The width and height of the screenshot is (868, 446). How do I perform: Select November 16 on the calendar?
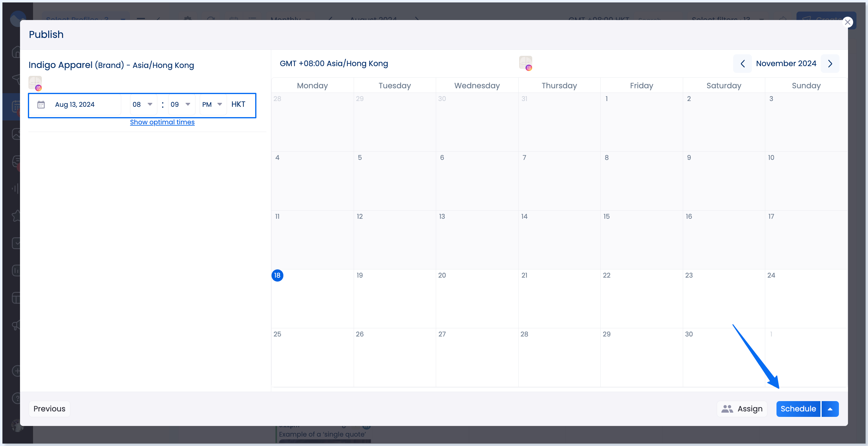click(x=723, y=239)
